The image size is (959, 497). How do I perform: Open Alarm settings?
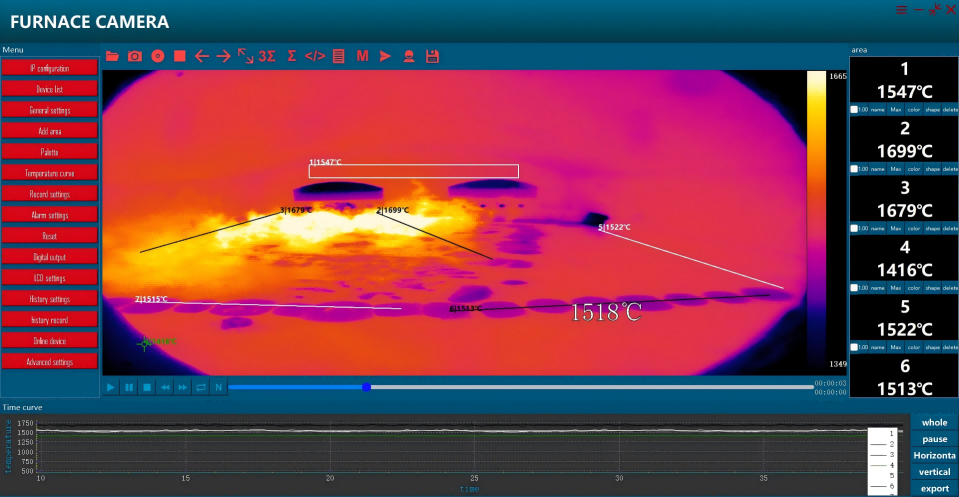click(x=50, y=215)
